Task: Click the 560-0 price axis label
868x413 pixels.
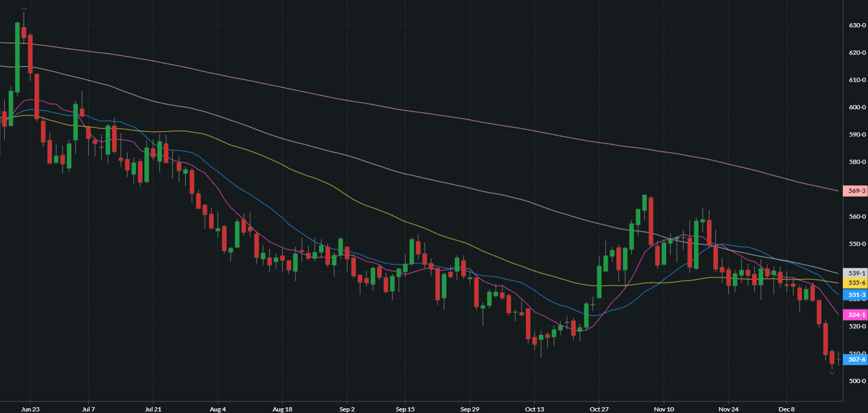Action: tap(858, 216)
